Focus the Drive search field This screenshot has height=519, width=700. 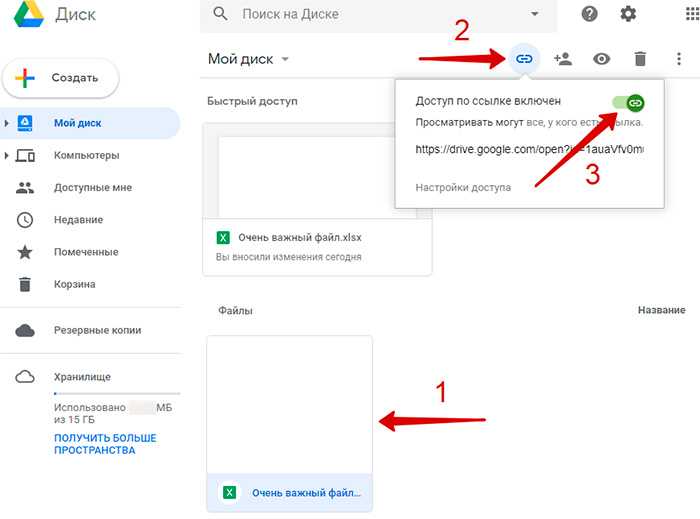click(379, 15)
